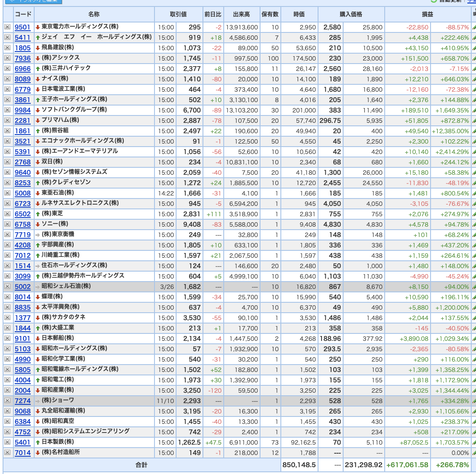Click the コード column header
The width and height of the screenshot is (476, 474).
[23, 14]
